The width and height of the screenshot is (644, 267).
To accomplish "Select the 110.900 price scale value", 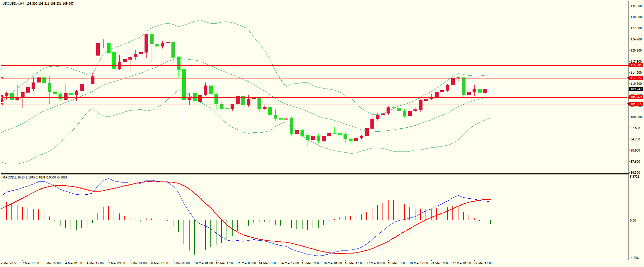I will coord(636,84).
